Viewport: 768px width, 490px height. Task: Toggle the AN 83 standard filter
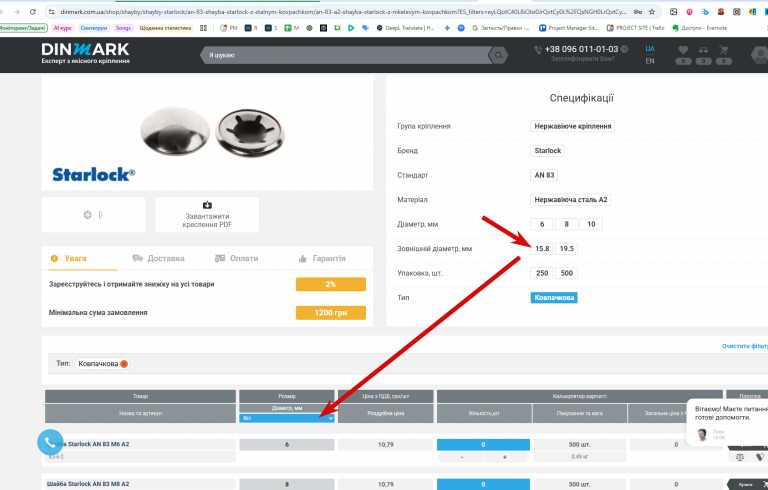coord(544,175)
